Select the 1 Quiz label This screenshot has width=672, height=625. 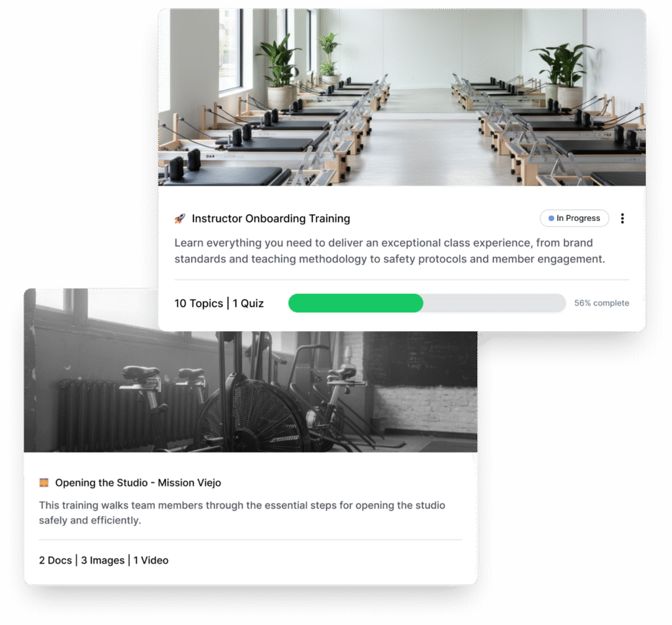click(248, 303)
